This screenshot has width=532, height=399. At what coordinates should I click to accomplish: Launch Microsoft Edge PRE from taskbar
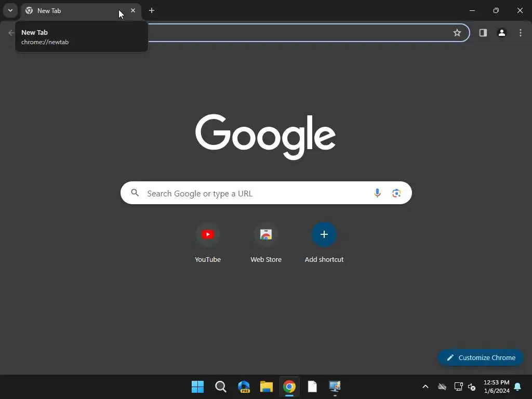244,387
